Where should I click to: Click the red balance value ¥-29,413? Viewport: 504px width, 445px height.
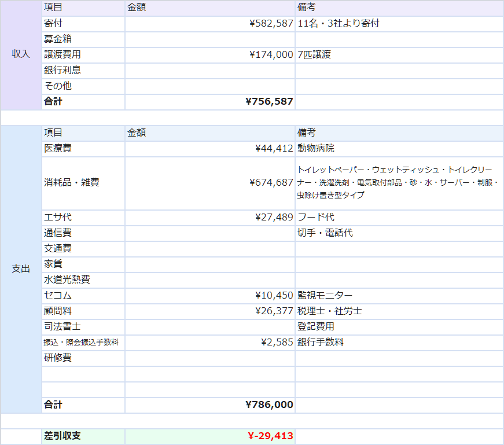210,436
